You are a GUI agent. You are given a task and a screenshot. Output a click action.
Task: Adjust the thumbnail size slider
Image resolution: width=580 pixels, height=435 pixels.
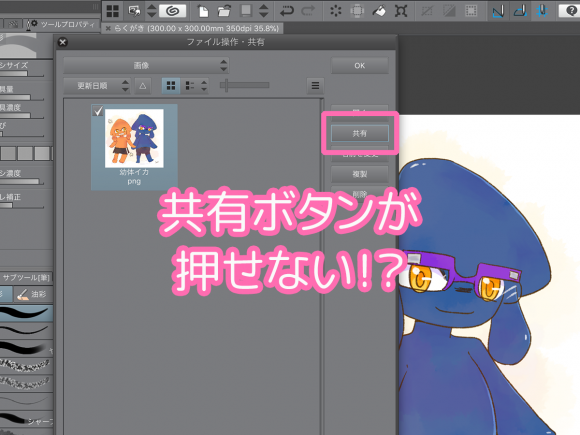[x=245, y=85]
